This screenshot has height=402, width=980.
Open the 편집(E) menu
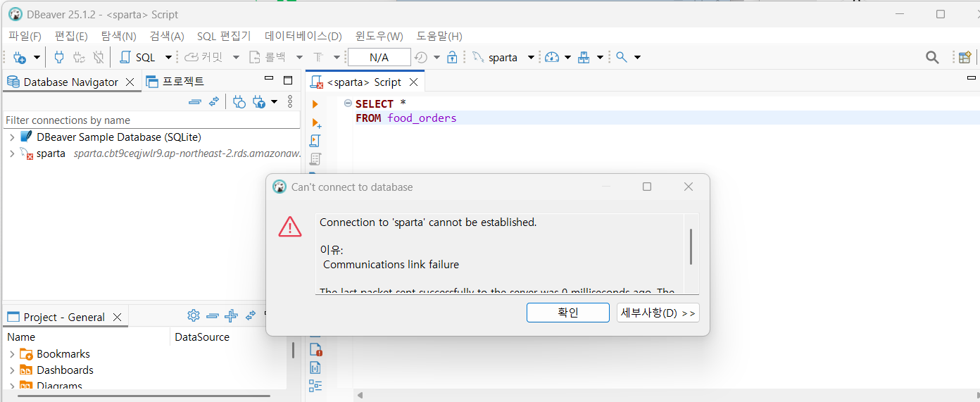coord(71,36)
